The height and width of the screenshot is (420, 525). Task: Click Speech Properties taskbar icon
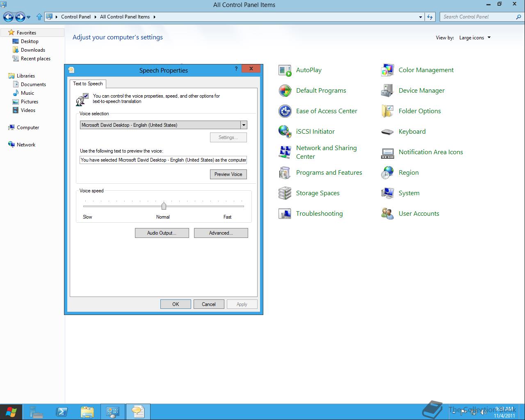138,412
